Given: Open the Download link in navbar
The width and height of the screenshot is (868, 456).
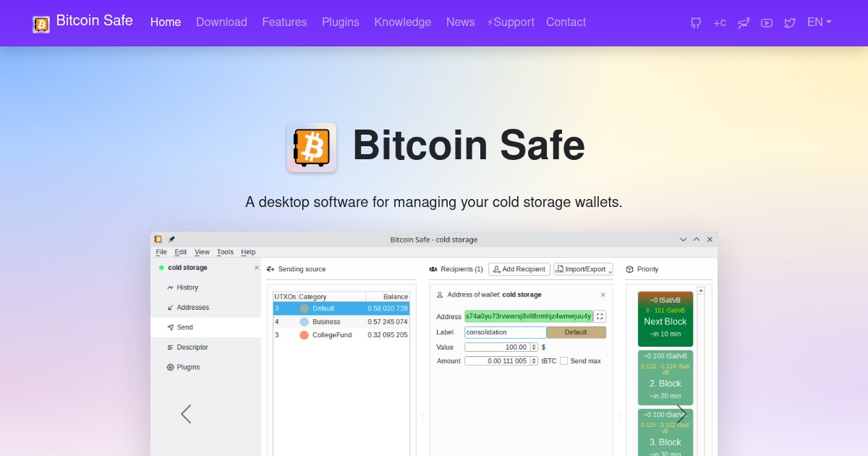Looking at the screenshot, I should pyautogui.click(x=221, y=22).
